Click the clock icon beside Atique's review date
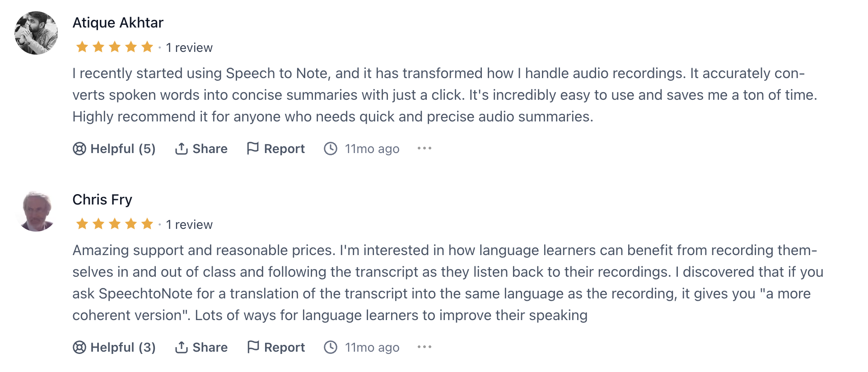Screen dimensions: 868x372 [331, 149]
